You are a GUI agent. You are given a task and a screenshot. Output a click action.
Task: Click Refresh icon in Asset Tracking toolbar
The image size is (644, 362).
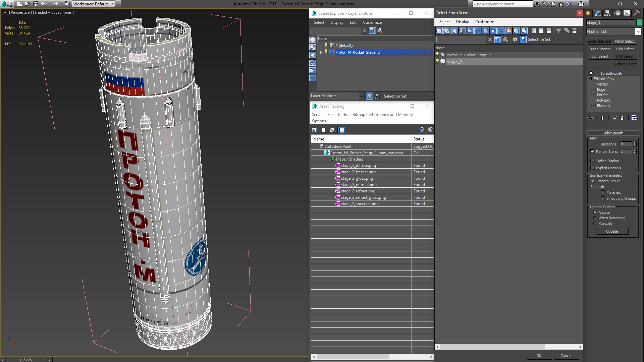click(314, 130)
